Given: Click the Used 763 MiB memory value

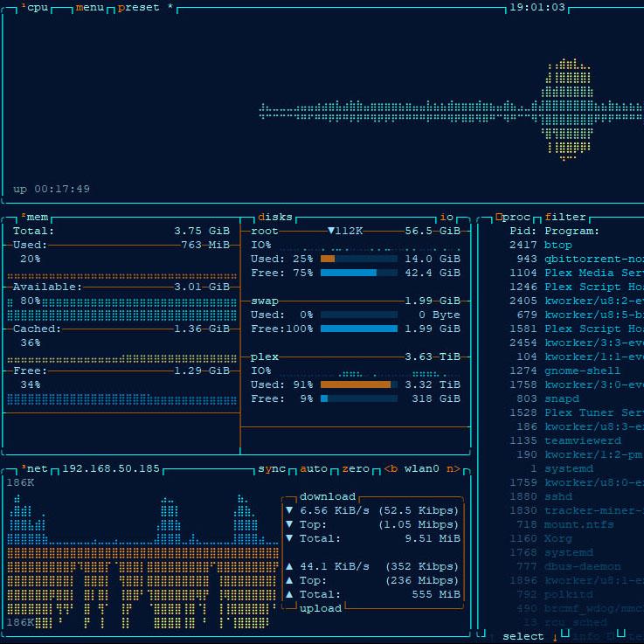Looking at the screenshot, I should 205,245.
